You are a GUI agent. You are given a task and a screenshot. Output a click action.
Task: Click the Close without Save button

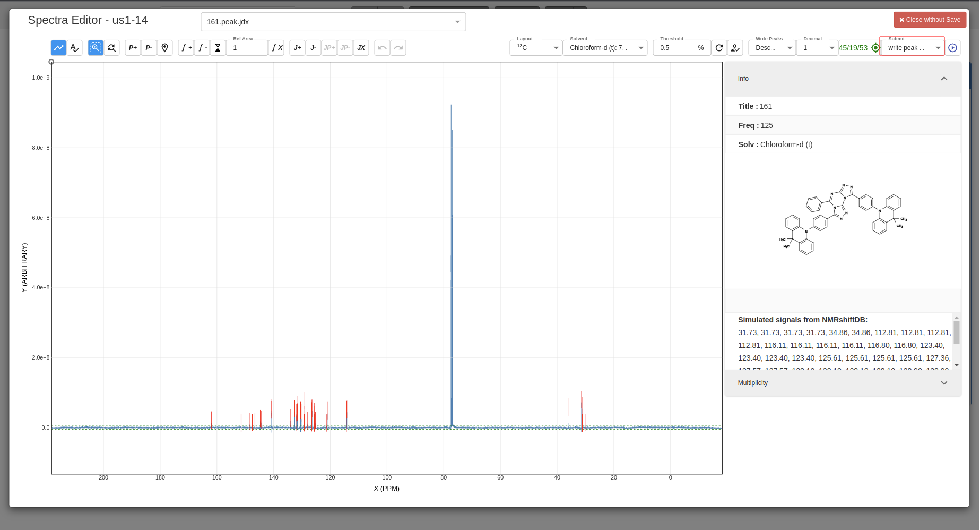click(x=930, y=19)
